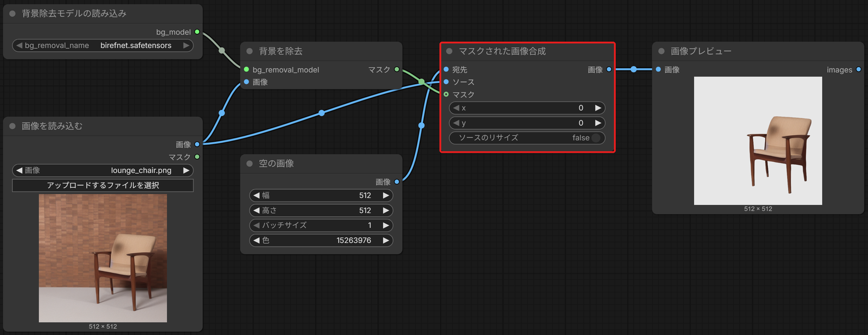The width and height of the screenshot is (868, 335).
Task: Click the 画像 input port on 背景を除去
Action: [246, 82]
